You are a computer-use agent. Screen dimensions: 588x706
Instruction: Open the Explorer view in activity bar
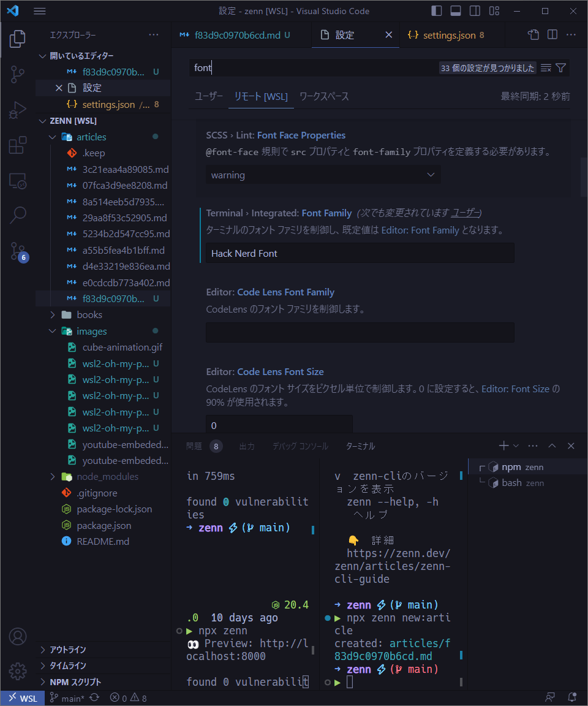(18, 39)
